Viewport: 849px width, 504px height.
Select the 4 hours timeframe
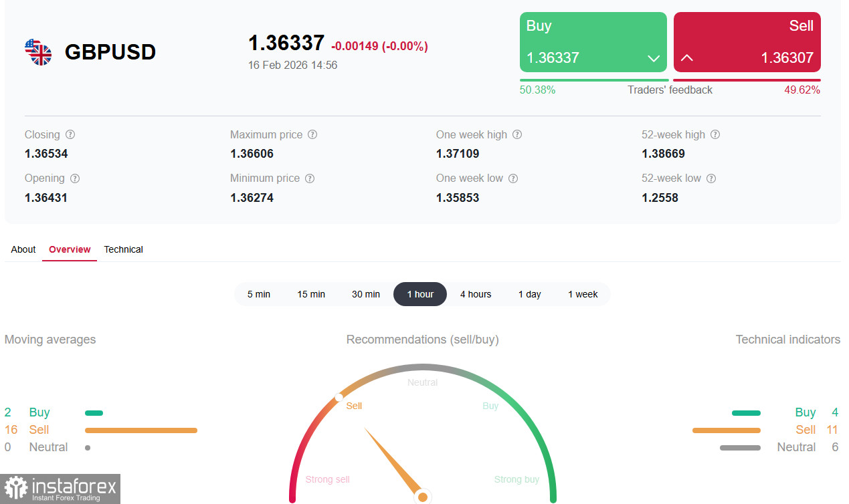tap(476, 294)
